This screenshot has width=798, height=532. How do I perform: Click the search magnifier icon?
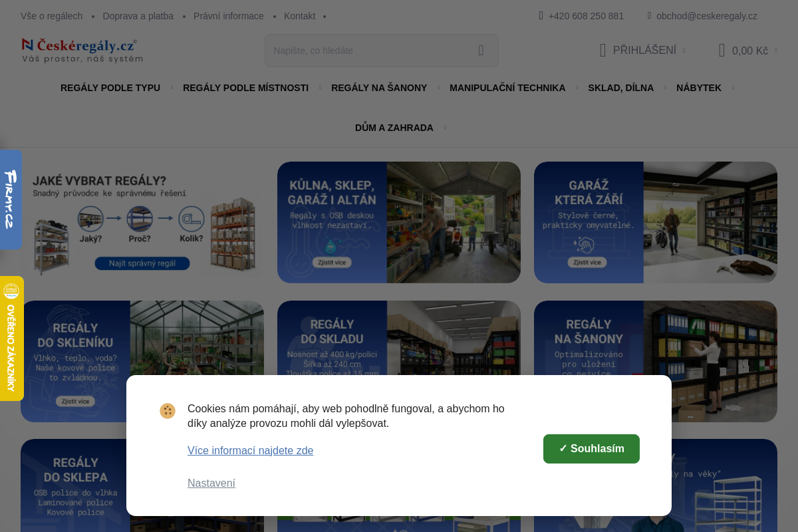[x=481, y=51]
